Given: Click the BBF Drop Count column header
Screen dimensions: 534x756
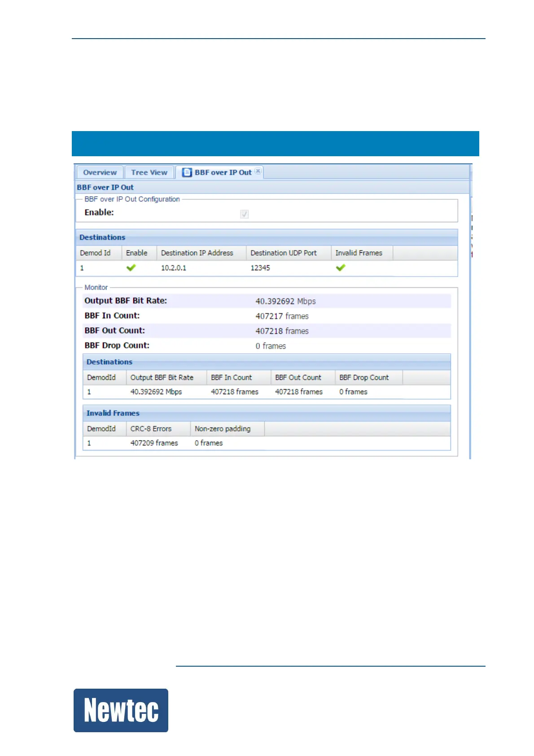Looking at the screenshot, I should 369,378.
